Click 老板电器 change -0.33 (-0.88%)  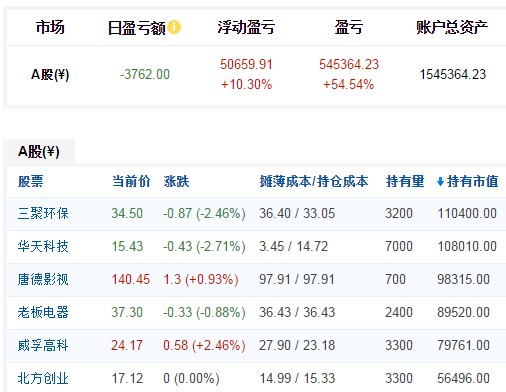pos(204,312)
